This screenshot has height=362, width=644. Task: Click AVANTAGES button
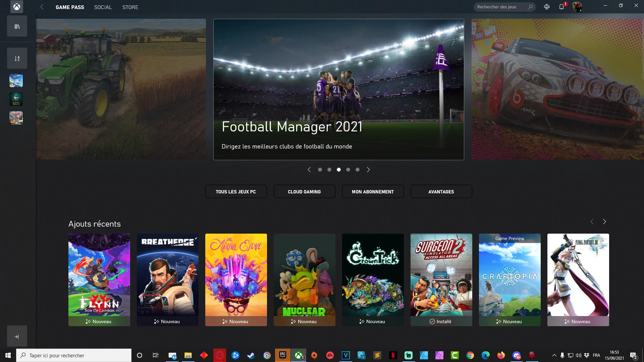441,192
